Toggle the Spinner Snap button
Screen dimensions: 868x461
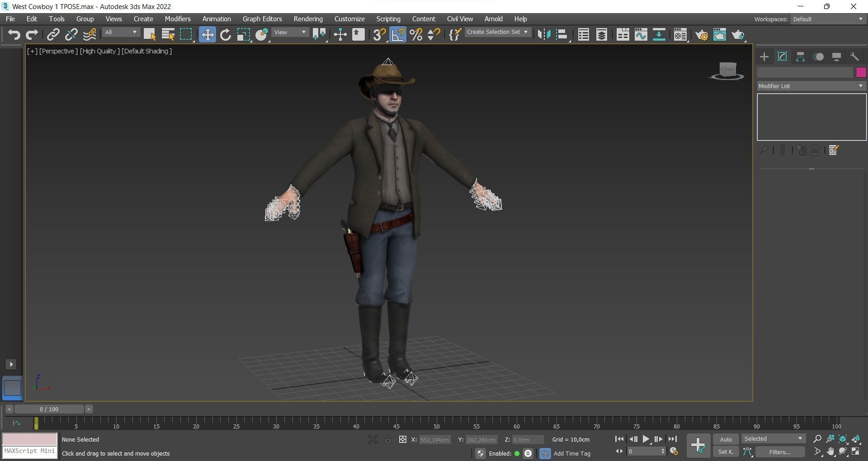[x=434, y=35]
